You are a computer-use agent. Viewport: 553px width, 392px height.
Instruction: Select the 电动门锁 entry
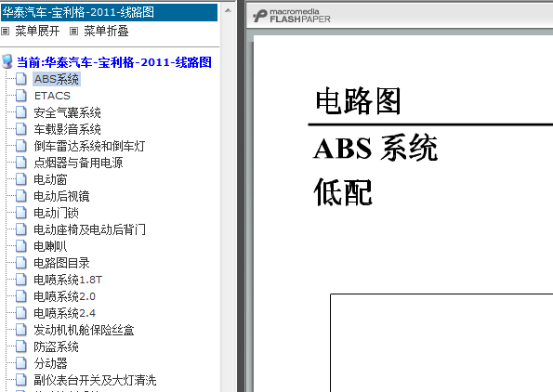(56, 213)
